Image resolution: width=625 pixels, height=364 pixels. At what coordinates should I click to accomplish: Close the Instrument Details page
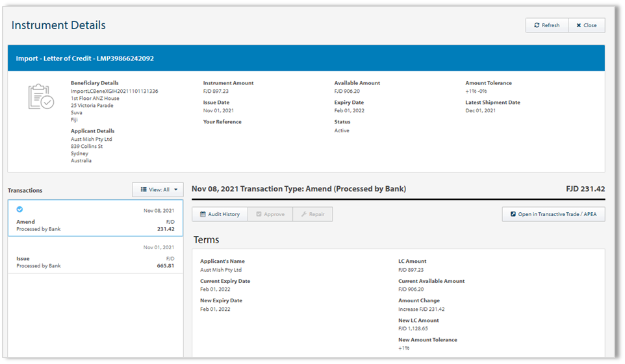pos(587,25)
